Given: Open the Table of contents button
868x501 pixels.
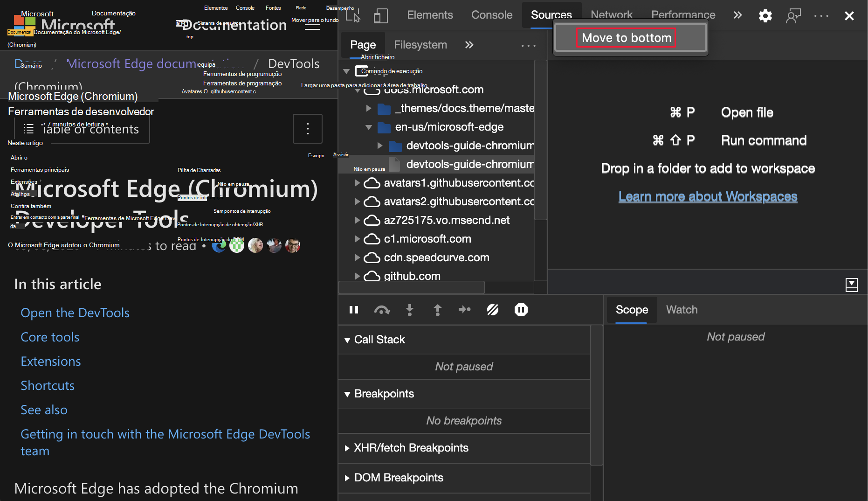Looking at the screenshot, I should tap(82, 129).
